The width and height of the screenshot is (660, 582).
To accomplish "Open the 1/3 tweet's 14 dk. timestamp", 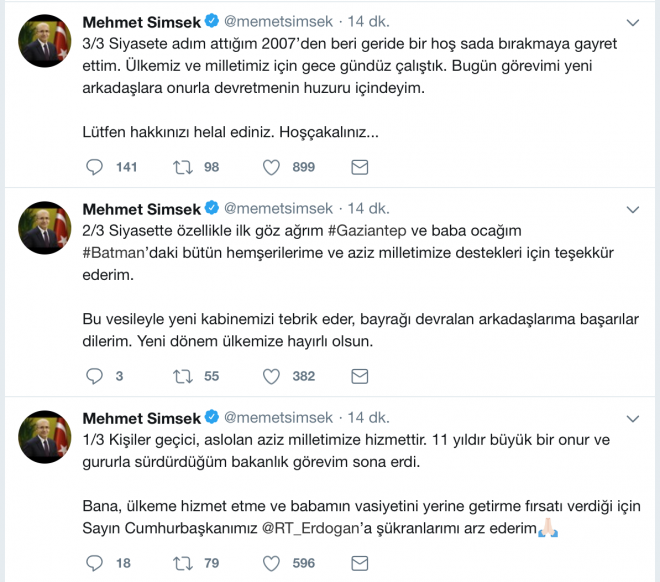I will coord(368,417).
